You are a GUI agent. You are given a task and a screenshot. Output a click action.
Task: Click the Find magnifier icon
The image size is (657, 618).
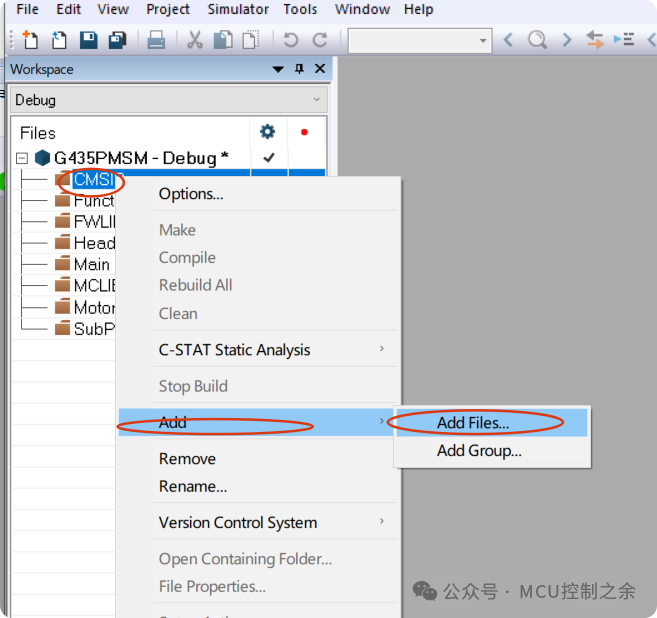[x=537, y=40]
